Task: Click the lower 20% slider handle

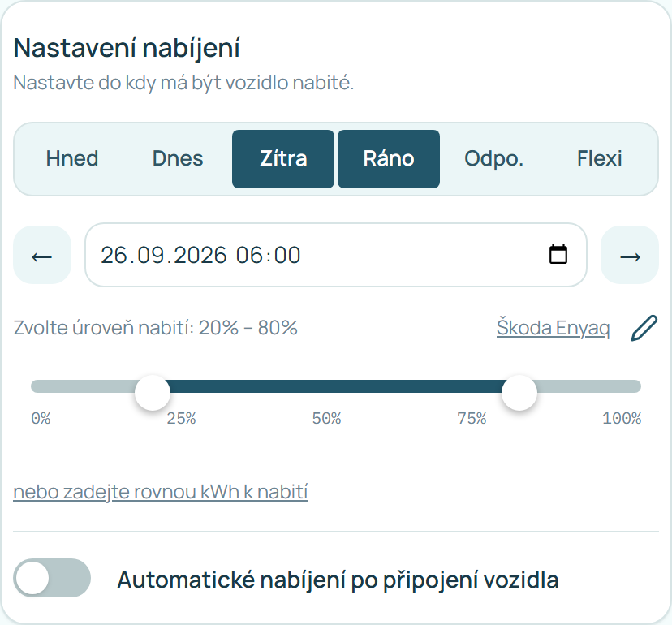Action: click(153, 392)
